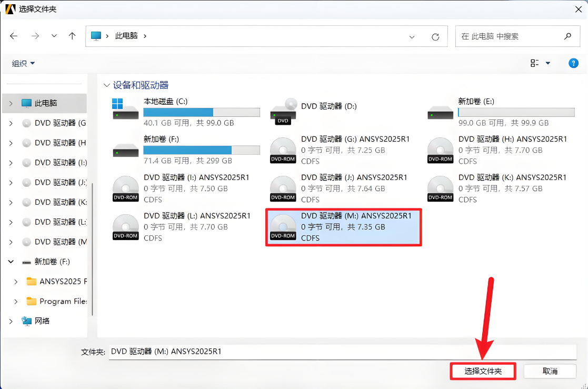The height and width of the screenshot is (389, 588).
Task: Click the F: drive capacity bar
Action: coord(202,150)
